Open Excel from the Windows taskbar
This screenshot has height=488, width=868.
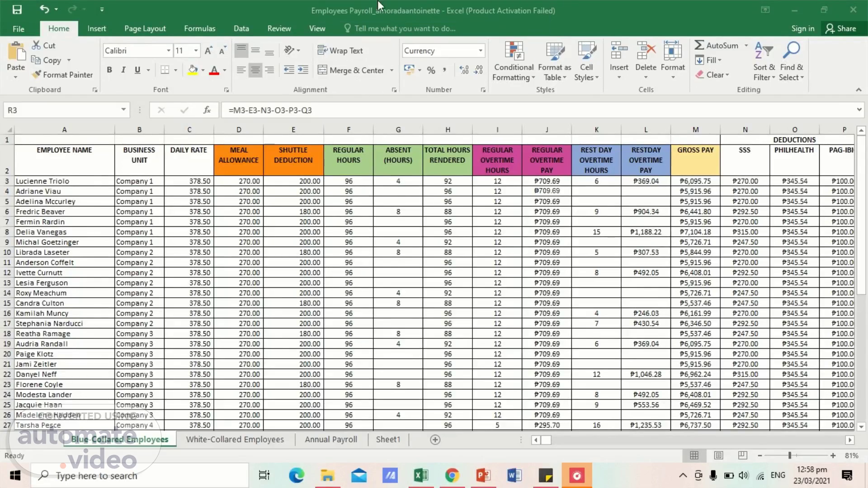pos(420,475)
